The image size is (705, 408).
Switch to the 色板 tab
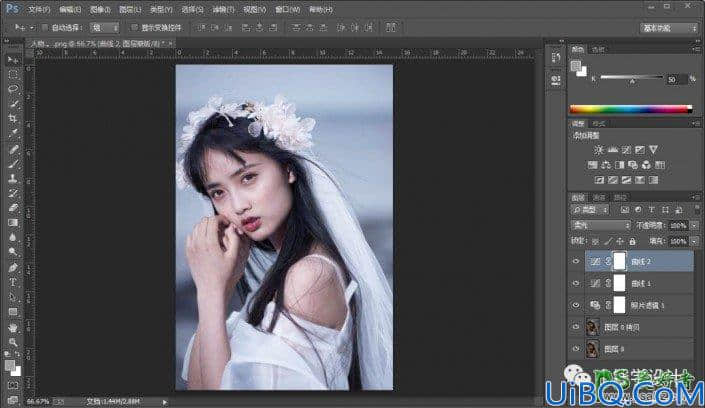coord(598,49)
